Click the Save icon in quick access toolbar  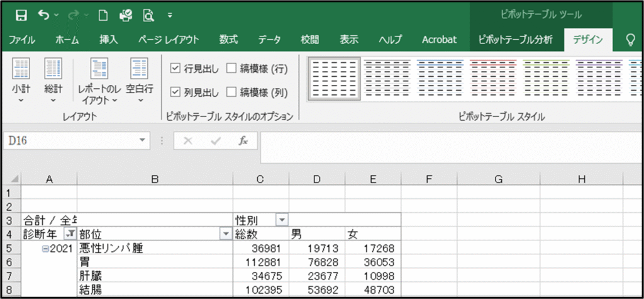[21, 14]
